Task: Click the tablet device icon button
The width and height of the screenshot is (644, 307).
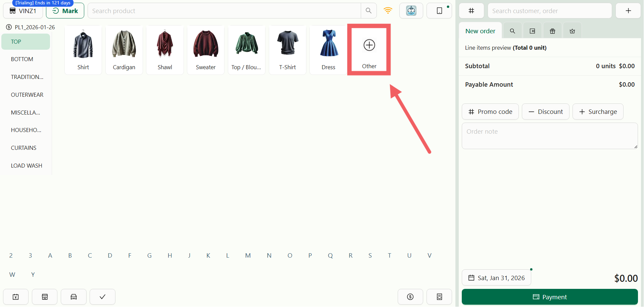Action: 439,11
